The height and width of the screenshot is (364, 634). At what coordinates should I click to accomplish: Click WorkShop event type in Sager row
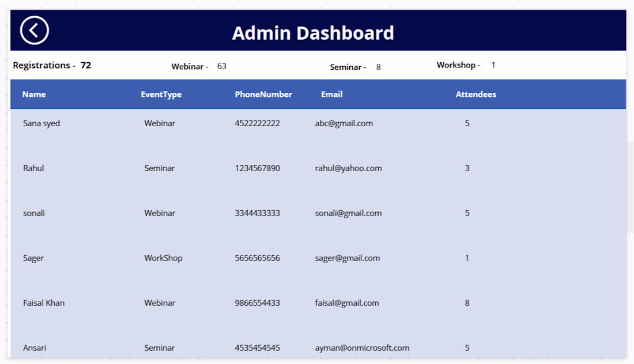tap(163, 258)
